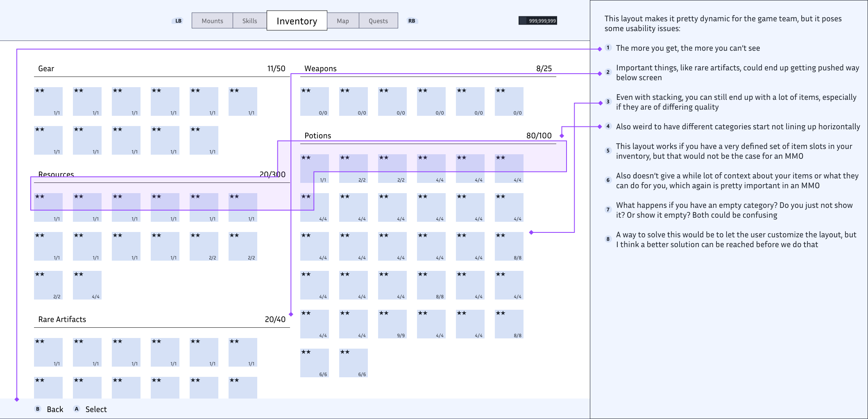This screenshot has width=868, height=419.
Task: Click annotation marker number 1
Action: click(608, 48)
